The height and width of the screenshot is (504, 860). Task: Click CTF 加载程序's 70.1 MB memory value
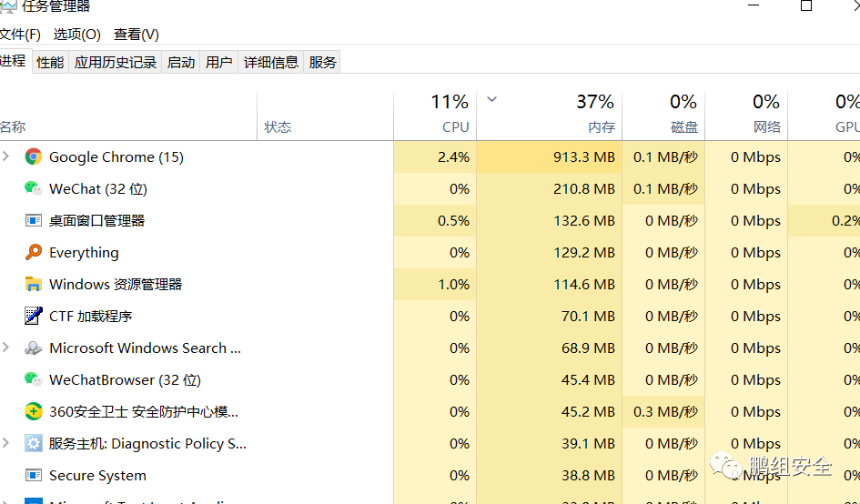point(588,316)
